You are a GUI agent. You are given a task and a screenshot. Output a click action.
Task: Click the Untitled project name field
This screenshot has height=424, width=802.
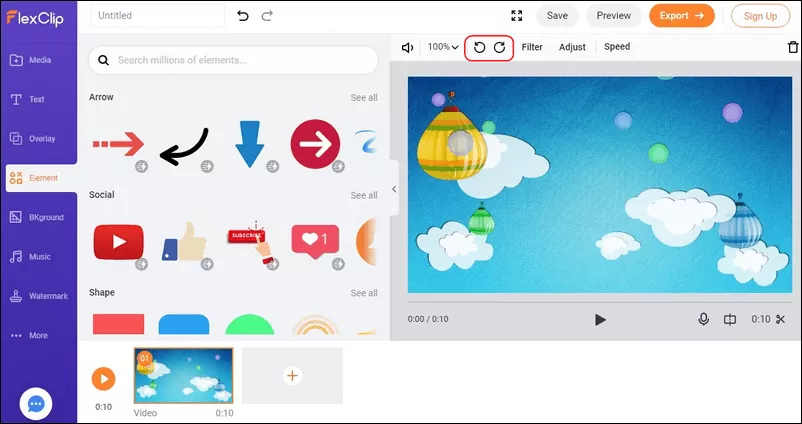coord(158,15)
